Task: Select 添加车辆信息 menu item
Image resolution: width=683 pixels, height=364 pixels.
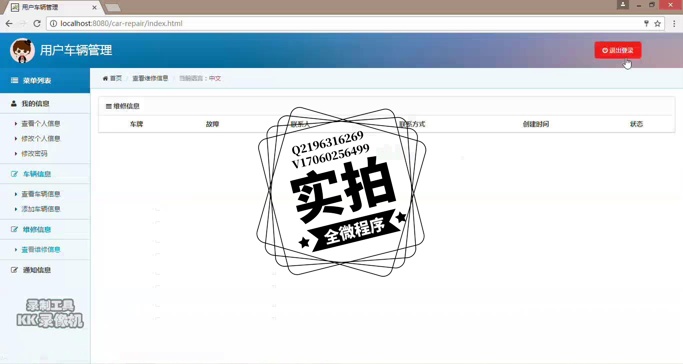Action: click(x=41, y=209)
